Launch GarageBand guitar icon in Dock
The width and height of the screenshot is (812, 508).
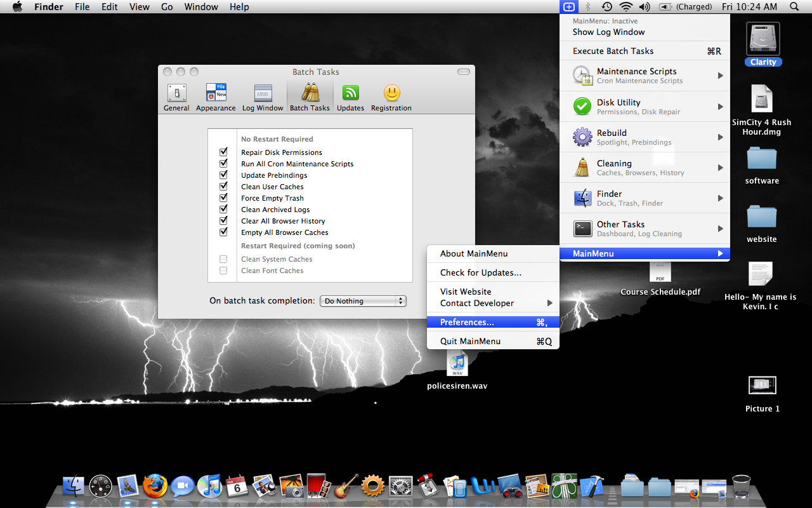tap(345, 486)
